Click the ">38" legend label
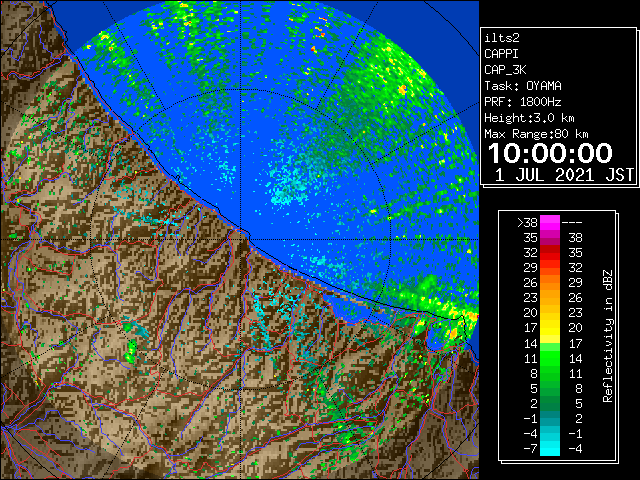The width and height of the screenshot is (640, 480). (527, 222)
